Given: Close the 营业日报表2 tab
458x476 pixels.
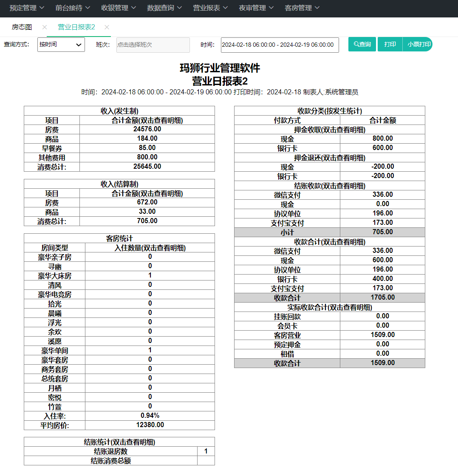Looking at the screenshot, I should pyautogui.click(x=107, y=27).
